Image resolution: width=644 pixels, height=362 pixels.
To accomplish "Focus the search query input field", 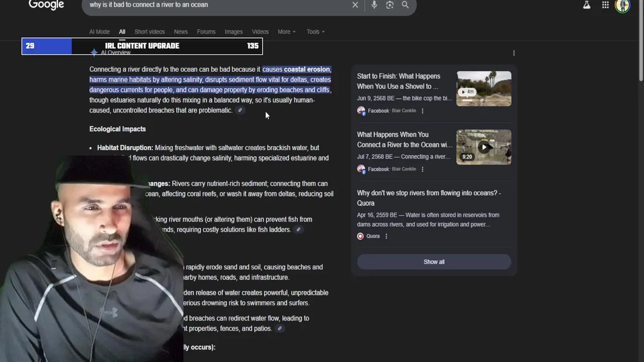I will coord(216,5).
